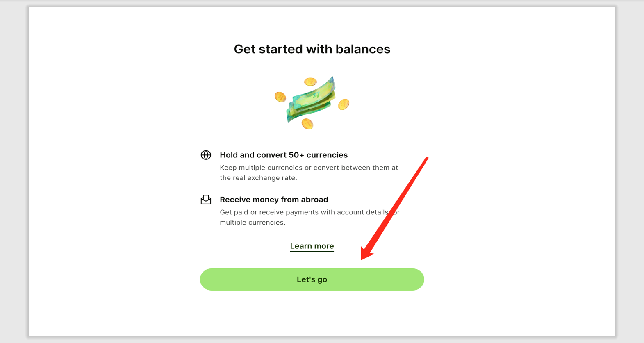Click the "Get paid or receive payments" line
Screen dimensions: 644x343
(x=303, y=212)
